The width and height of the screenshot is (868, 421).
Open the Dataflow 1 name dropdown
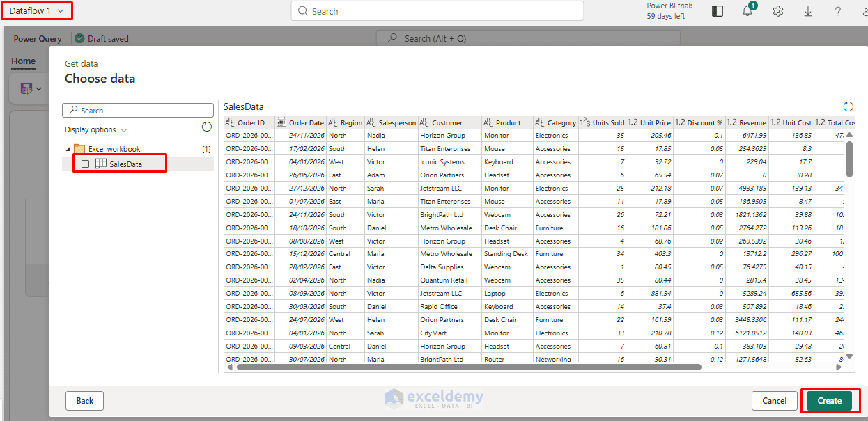[37, 11]
